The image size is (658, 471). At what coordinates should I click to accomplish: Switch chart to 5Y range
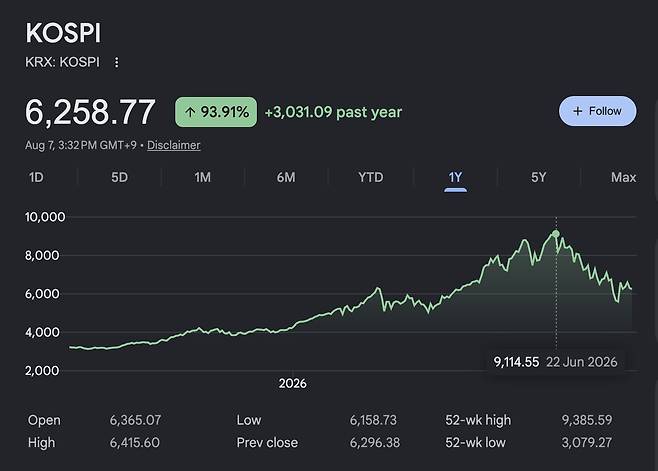(x=539, y=177)
